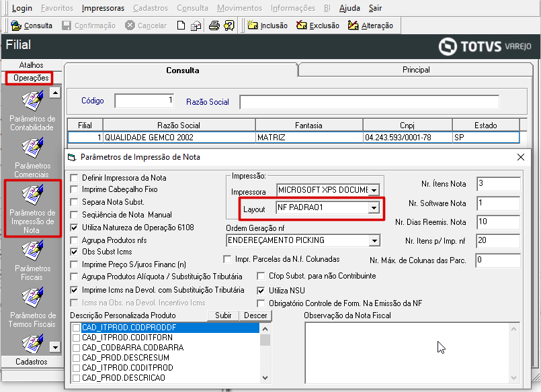Uncheck Utiliza Natureza de Operação 6108

pos(74,228)
